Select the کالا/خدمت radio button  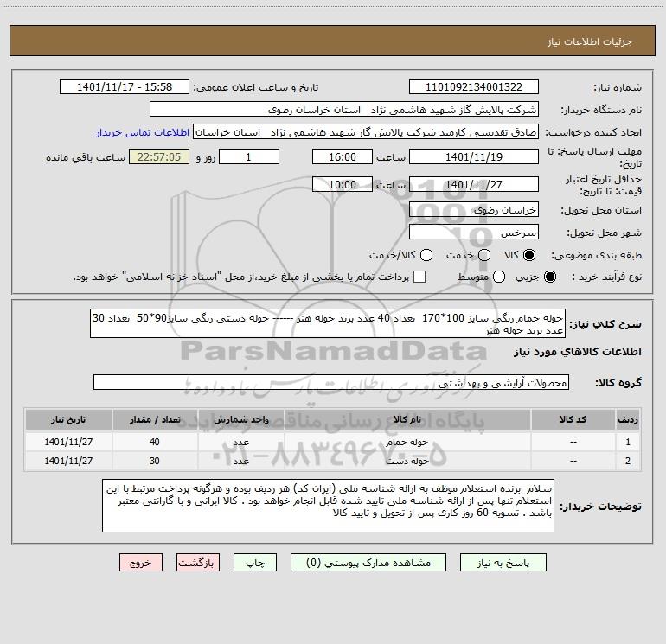(426, 255)
